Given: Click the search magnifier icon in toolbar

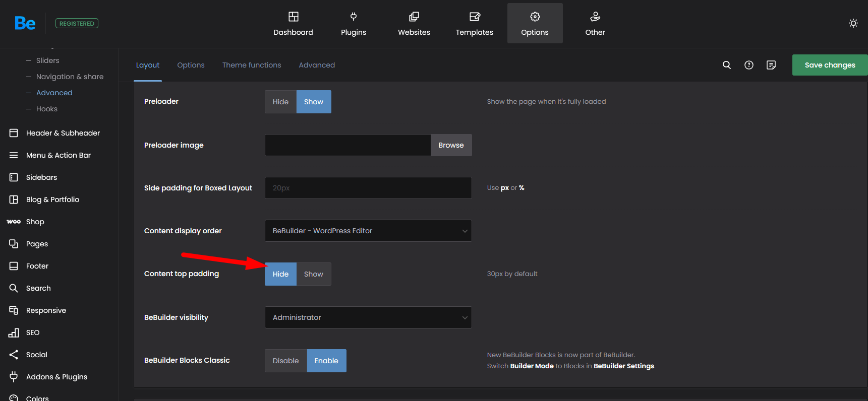Looking at the screenshot, I should (x=726, y=65).
